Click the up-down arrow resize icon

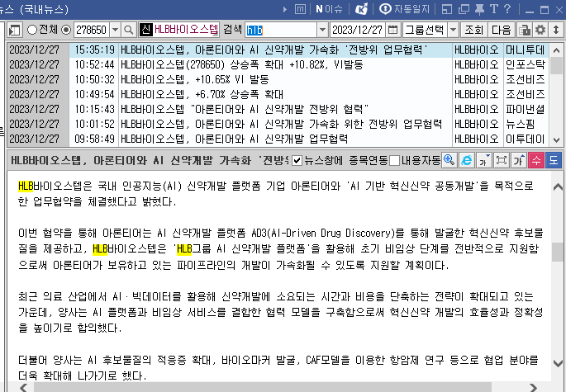click(556, 30)
